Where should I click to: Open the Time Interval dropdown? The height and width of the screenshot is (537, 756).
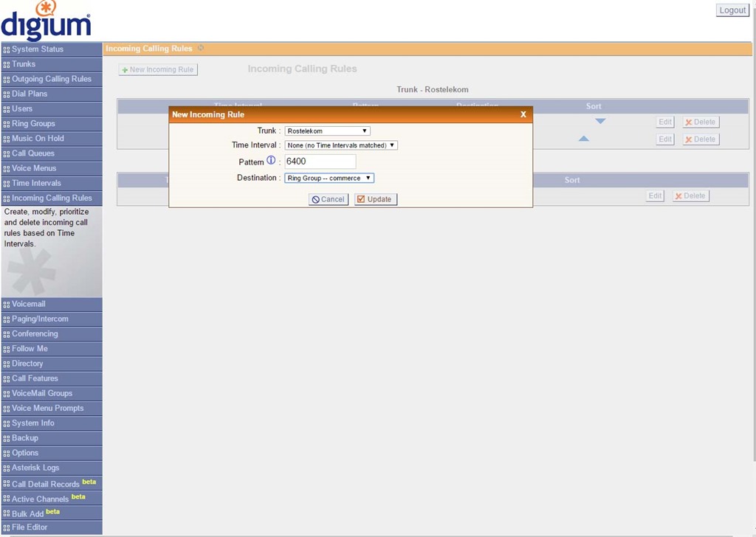(x=341, y=145)
